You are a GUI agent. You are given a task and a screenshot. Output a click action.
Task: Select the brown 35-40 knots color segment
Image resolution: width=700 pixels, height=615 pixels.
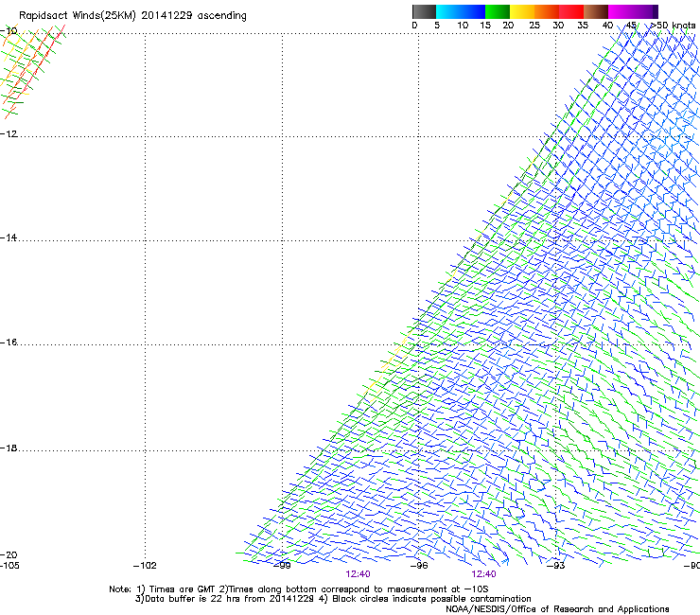point(596,11)
